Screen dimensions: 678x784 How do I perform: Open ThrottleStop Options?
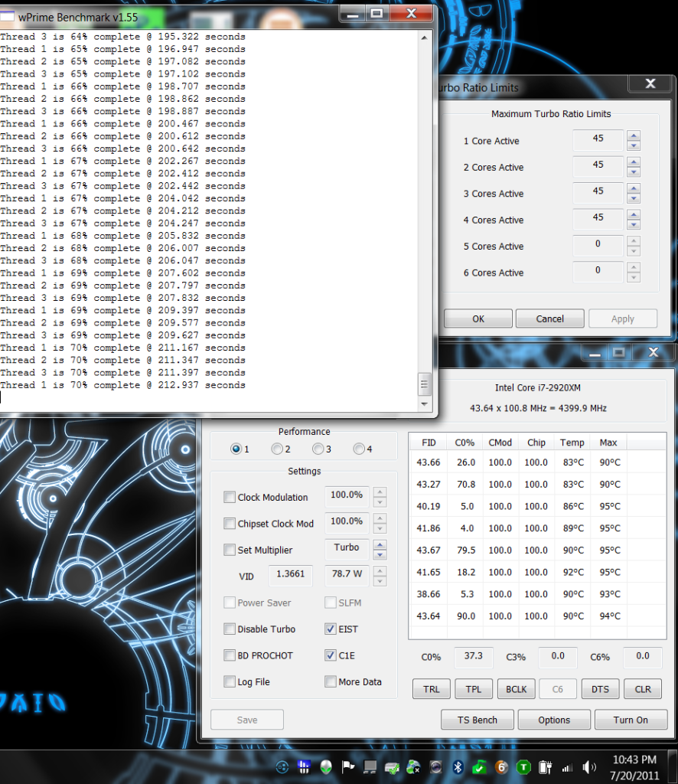pyautogui.click(x=554, y=720)
